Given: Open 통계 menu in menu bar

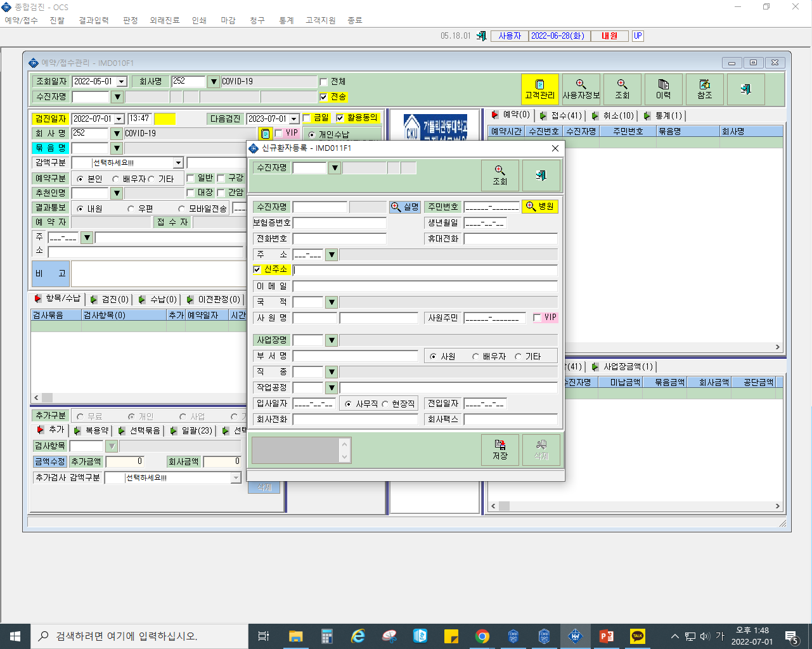Looking at the screenshot, I should (287, 20).
